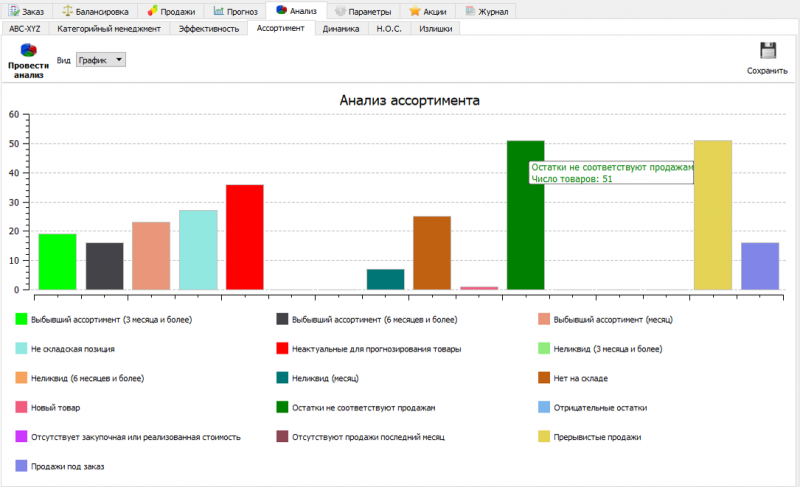Click the bright green Выбывший ассортимент legend swatch
This screenshot has height=487, width=800.
(21, 319)
